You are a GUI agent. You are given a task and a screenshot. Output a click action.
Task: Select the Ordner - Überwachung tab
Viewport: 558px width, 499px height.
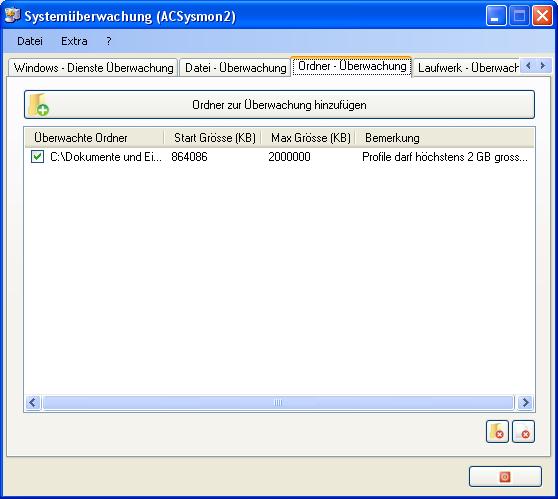point(352,66)
